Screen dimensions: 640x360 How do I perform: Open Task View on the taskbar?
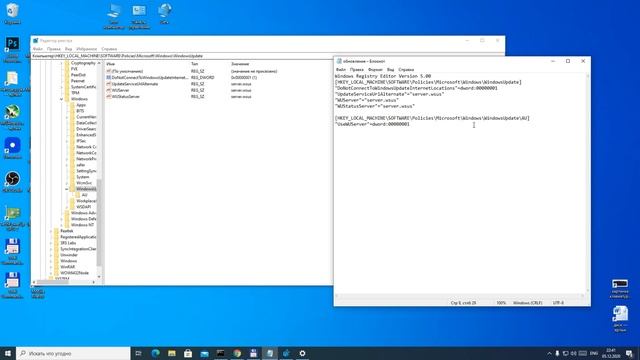click(138, 353)
